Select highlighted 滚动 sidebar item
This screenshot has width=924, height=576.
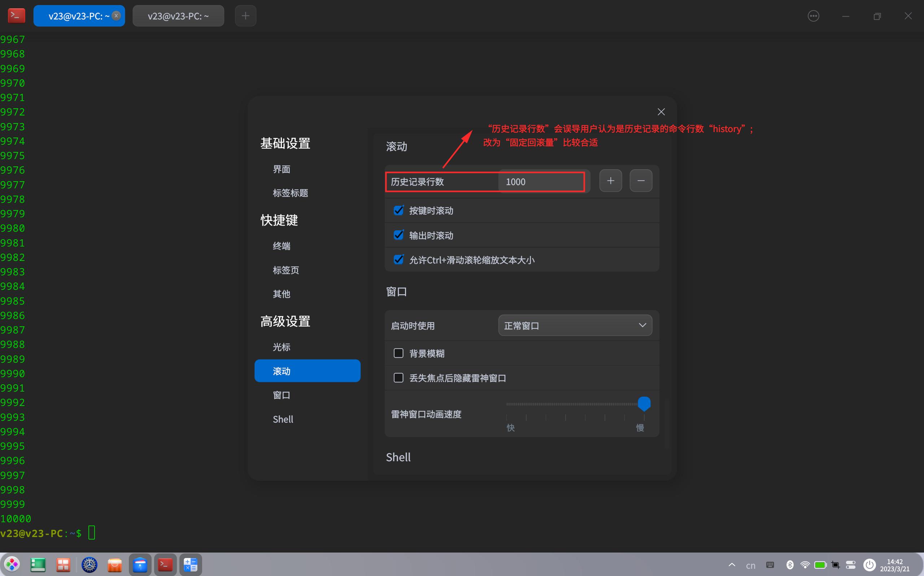[x=308, y=371]
